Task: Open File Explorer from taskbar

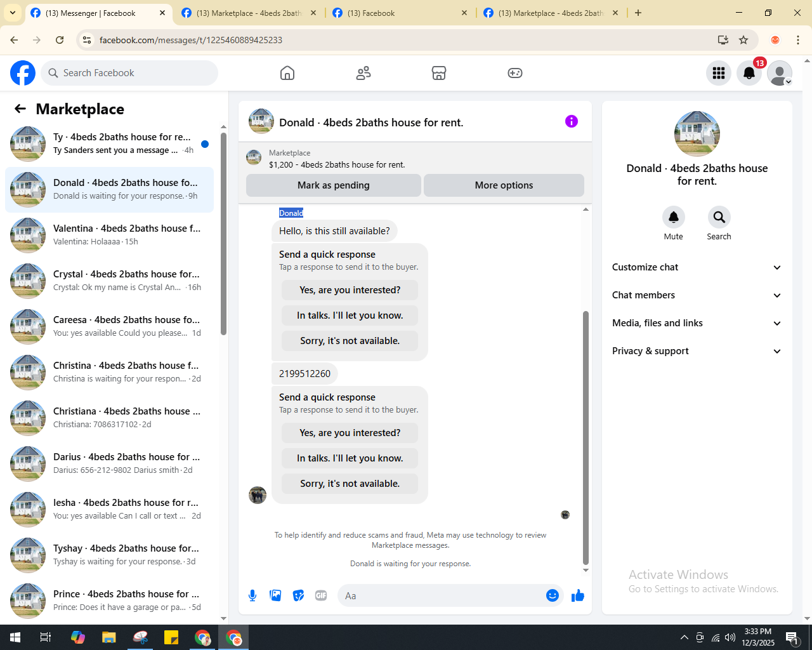Action: [109, 637]
